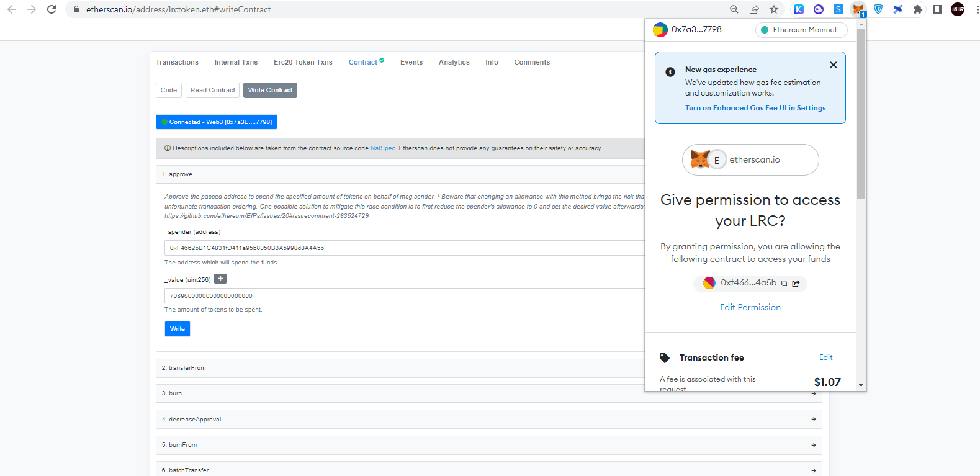
Task: Open the K extension icon
Action: point(799,9)
